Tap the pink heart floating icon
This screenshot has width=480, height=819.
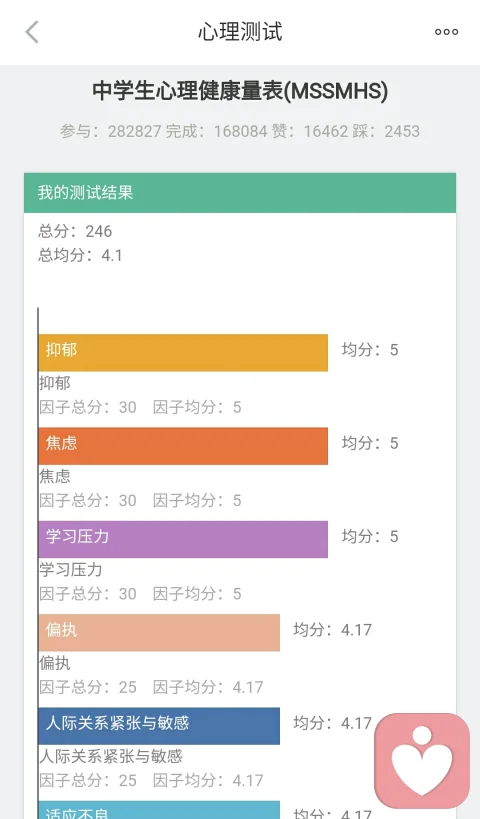[422, 760]
